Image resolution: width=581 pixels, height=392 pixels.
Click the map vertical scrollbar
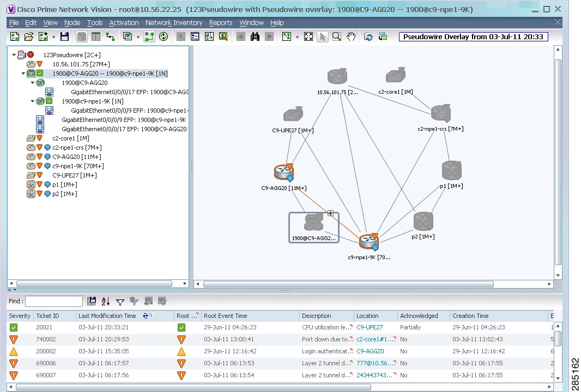coord(558,161)
